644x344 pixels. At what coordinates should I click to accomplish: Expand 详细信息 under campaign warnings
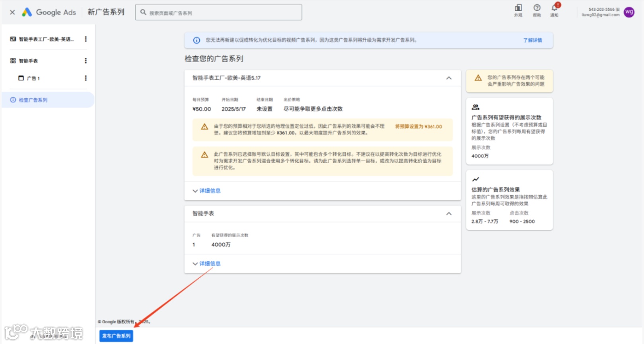(206, 191)
